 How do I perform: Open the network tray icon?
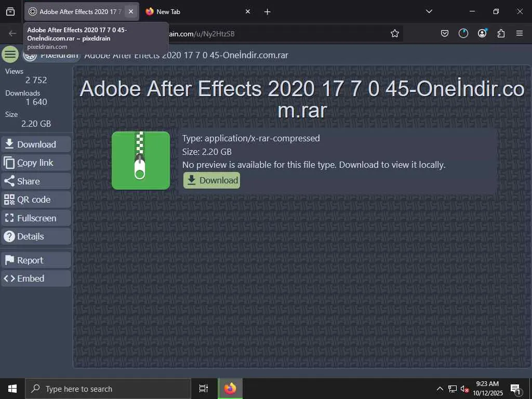[x=453, y=389]
